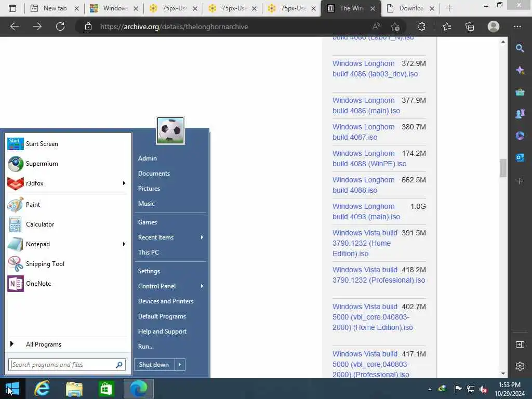
Task: Click the soccer ball user picture
Action: [170, 130]
